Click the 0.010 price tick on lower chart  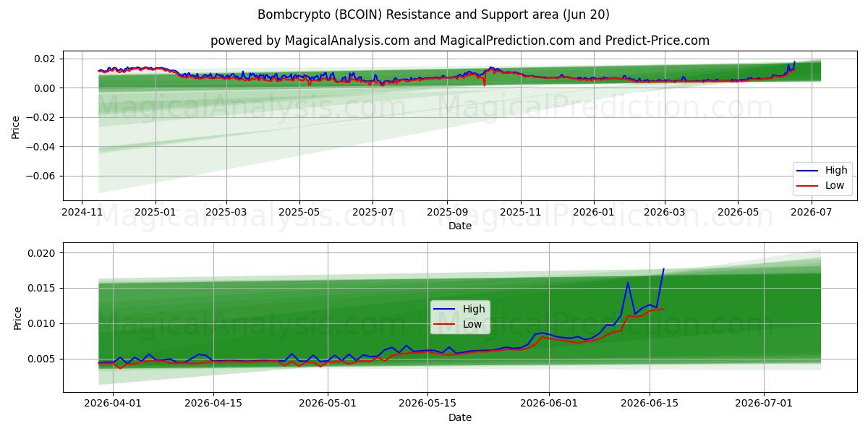pyautogui.click(x=43, y=323)
